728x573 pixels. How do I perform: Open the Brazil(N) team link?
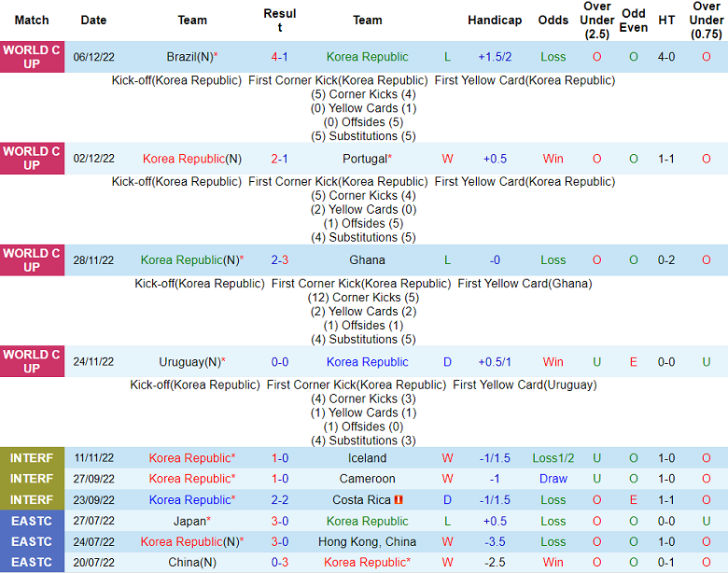click(x=189, y=57)
